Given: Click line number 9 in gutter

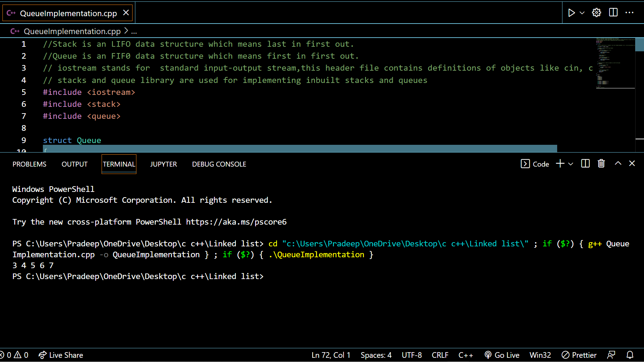Looking at the screenshot, I should click(24, 140).
